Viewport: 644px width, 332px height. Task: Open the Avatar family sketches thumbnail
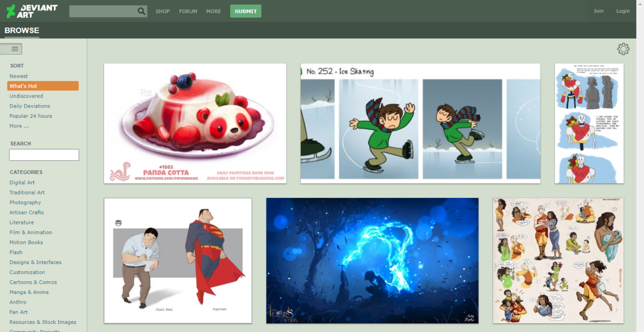click(x=558, y=260)
